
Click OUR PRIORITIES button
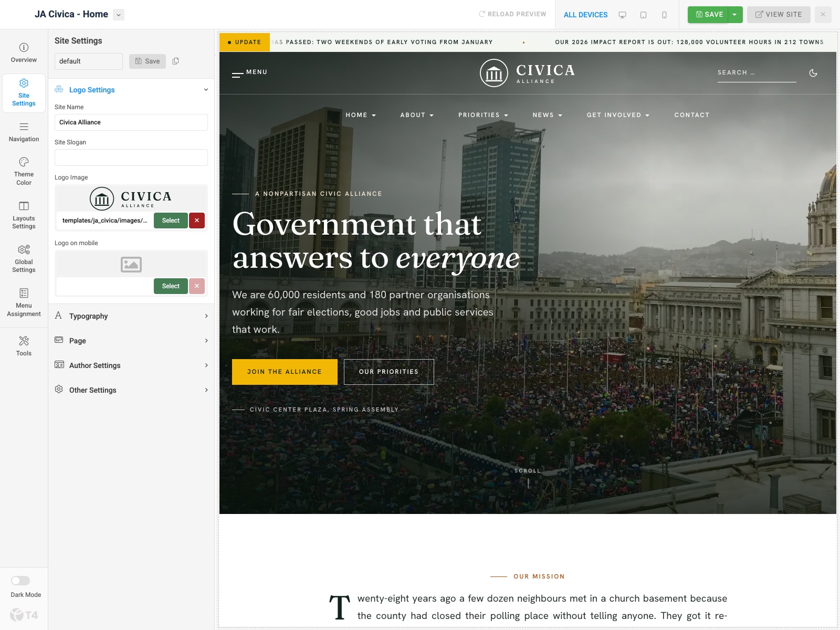[389, 372]
